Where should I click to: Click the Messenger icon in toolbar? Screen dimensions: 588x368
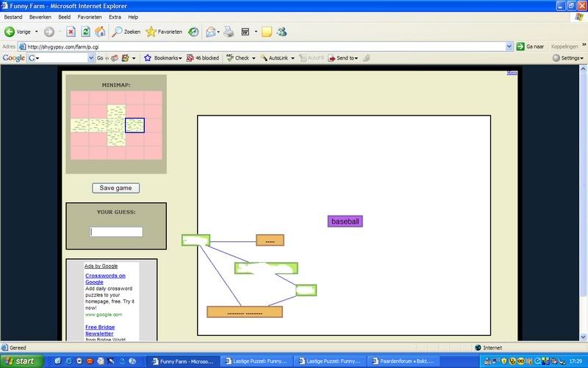pyautogui.click(x=282, y=32)
